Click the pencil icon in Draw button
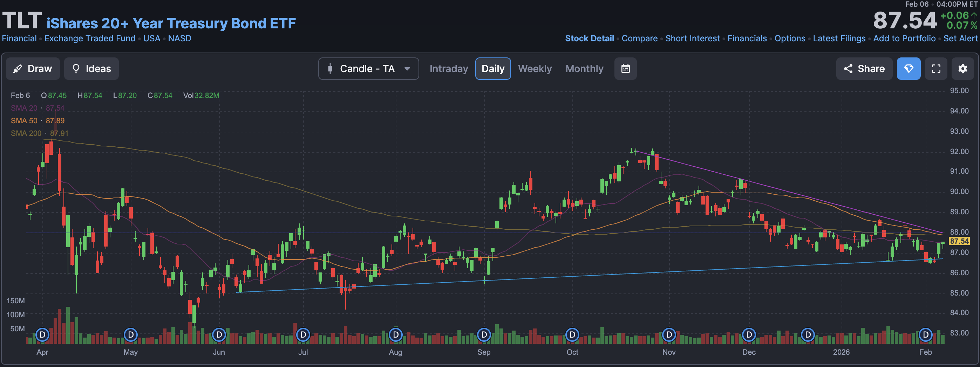 18,69
